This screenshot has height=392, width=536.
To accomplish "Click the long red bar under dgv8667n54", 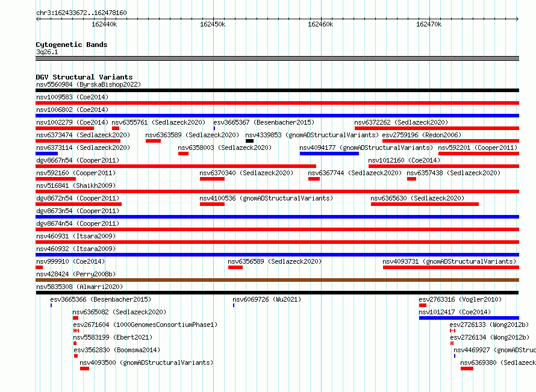I will 176,166.
